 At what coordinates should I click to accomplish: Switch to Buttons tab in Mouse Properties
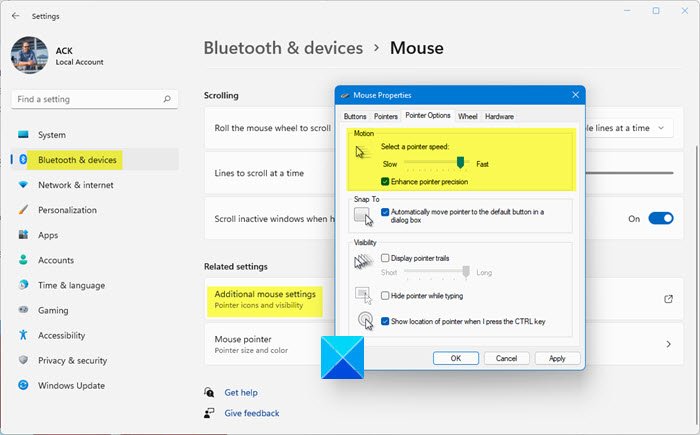coord(355,116)
